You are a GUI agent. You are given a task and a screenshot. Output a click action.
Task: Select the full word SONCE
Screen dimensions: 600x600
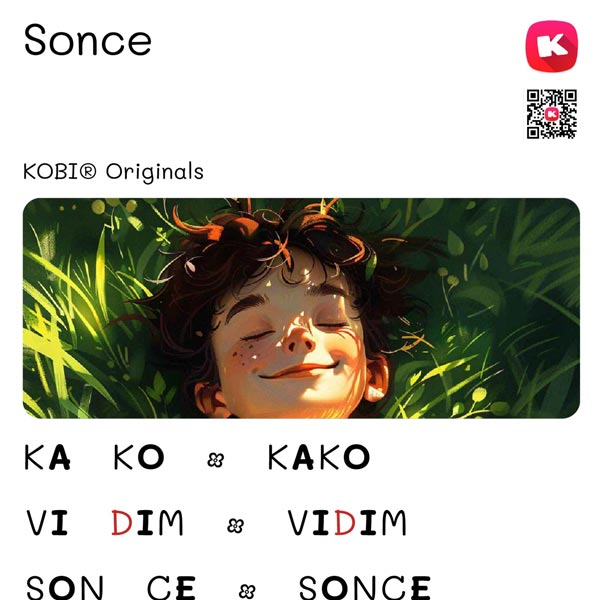tap(365, 588)
